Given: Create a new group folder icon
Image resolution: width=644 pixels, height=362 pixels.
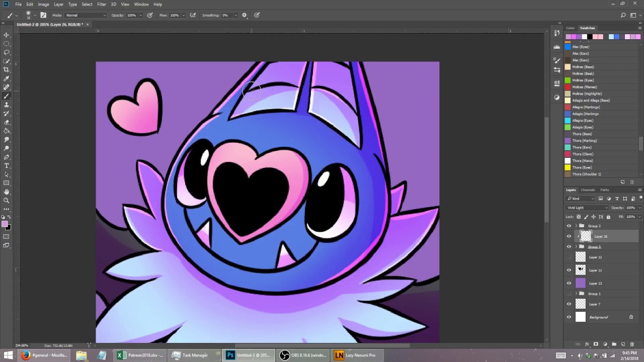Looking at the screenshot, I should 614,344.
